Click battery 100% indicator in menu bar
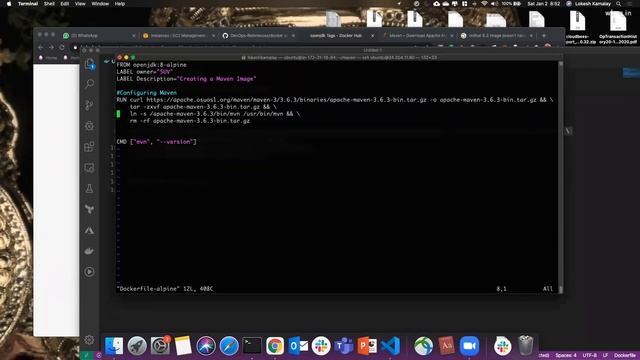This screenshot has width=640, height=360. (511, 4)
